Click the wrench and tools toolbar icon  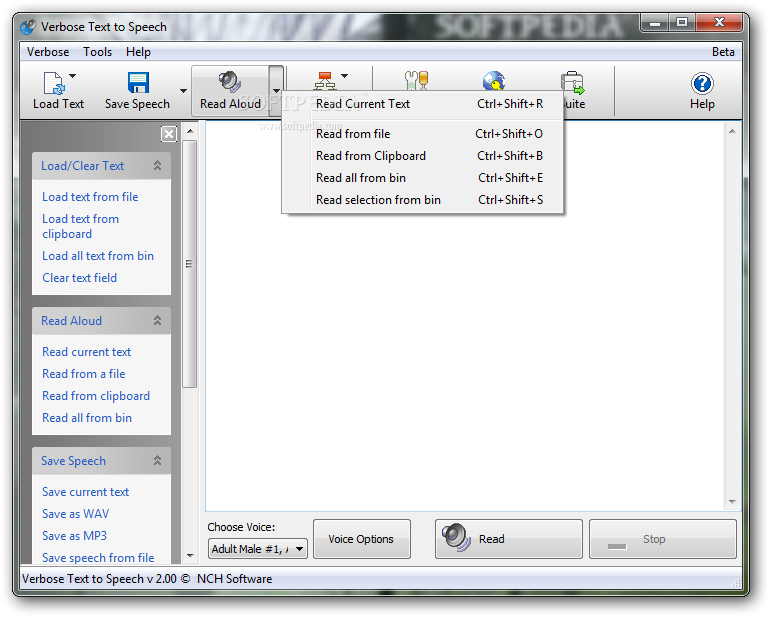coord(416,80)
